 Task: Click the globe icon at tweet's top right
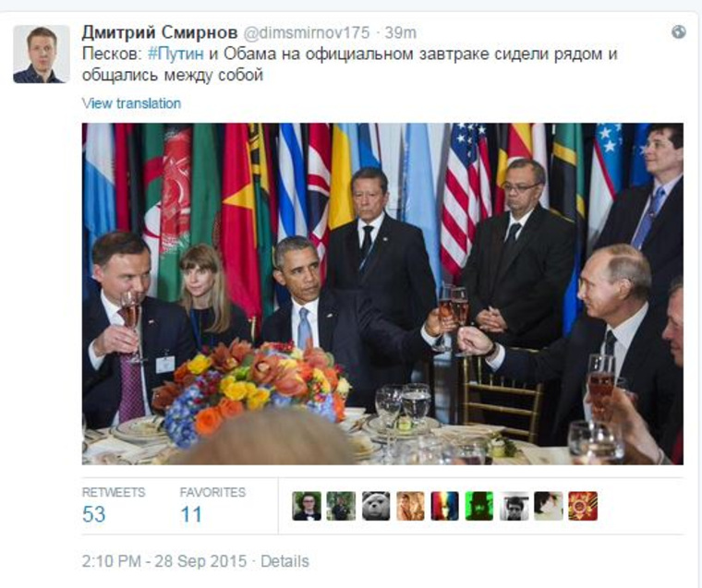click(x=678, y=32)
